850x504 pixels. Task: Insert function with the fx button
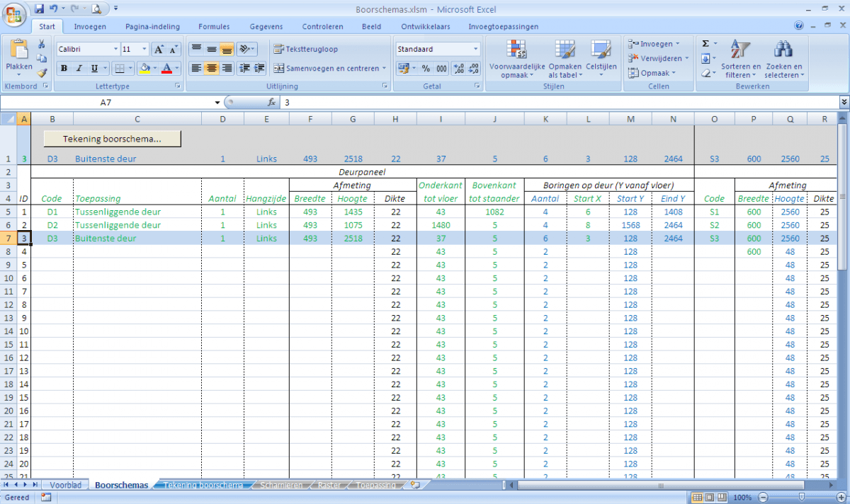pos(271,103)
